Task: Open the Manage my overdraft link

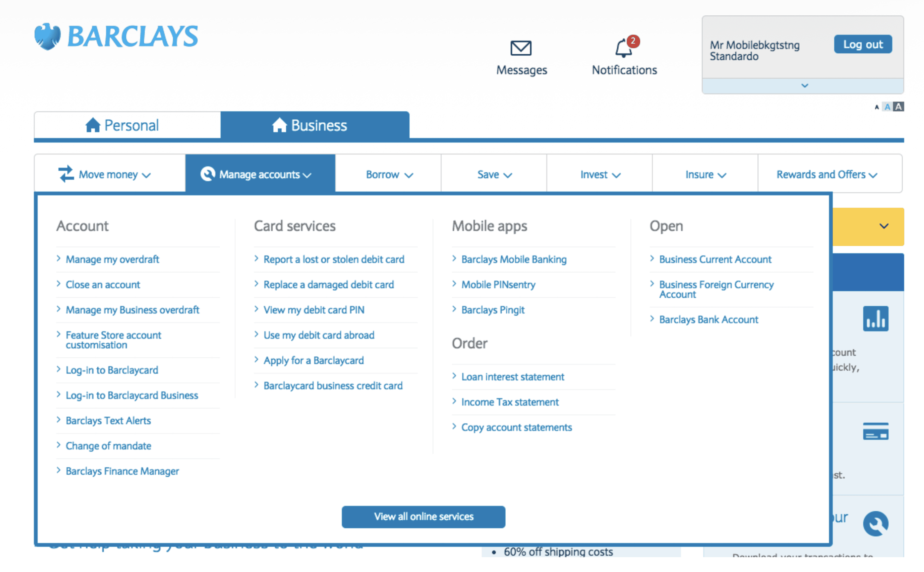Action: [112, 259]
